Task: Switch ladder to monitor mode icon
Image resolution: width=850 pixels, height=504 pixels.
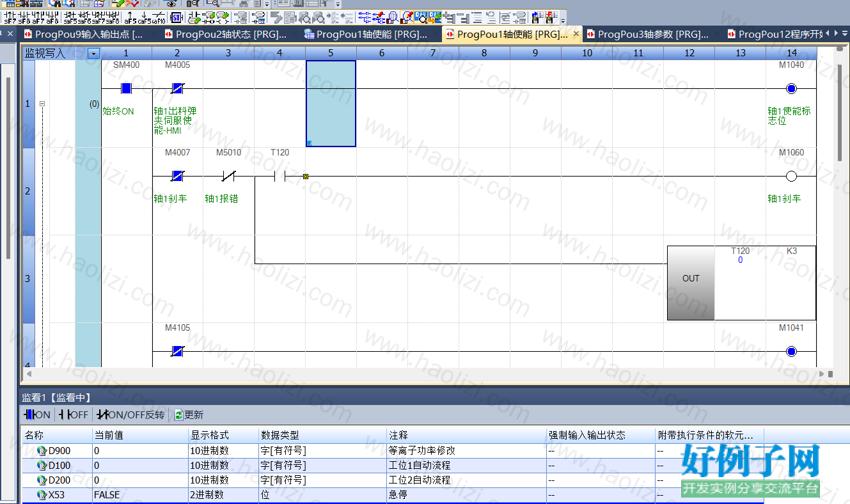Action: tap(393, 17)
